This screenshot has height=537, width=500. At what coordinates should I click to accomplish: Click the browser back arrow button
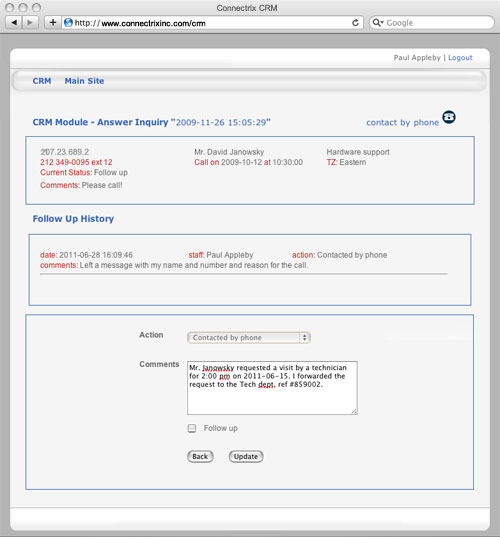pos(14,23)
